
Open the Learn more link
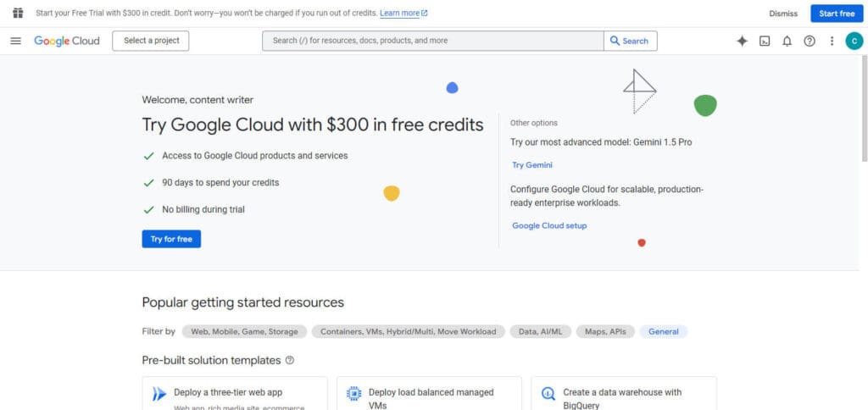[400, 14]
